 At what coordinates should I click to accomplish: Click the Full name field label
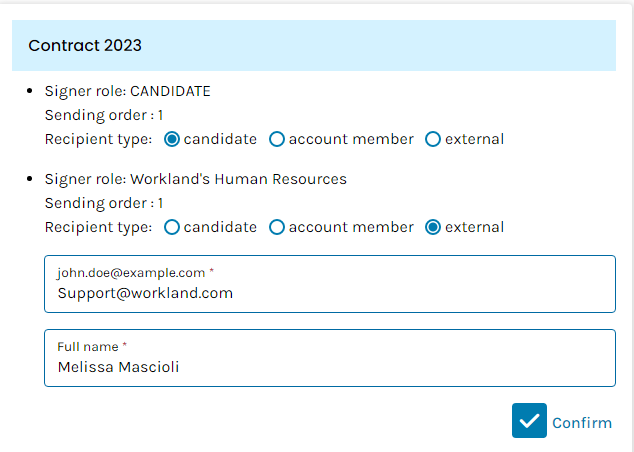point(88,346)
